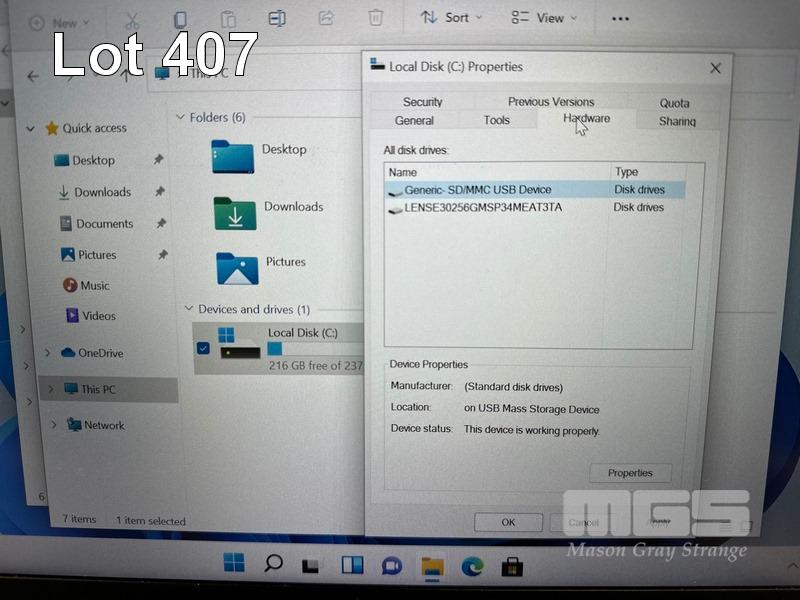Viewport: 800px width, 600px height.
Task: Toggle the Local Disk (C:) selection checkbox
Action: 204,348
